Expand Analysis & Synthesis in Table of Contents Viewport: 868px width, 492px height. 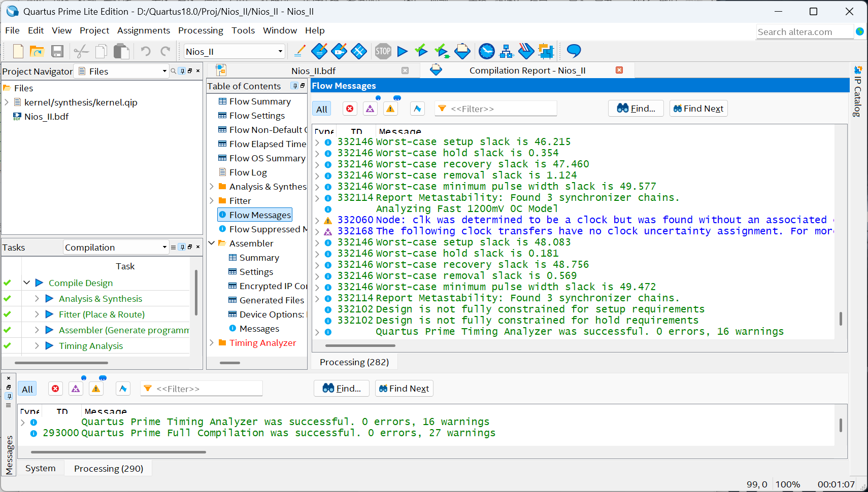pyautogui.click(x=212, y=186)
